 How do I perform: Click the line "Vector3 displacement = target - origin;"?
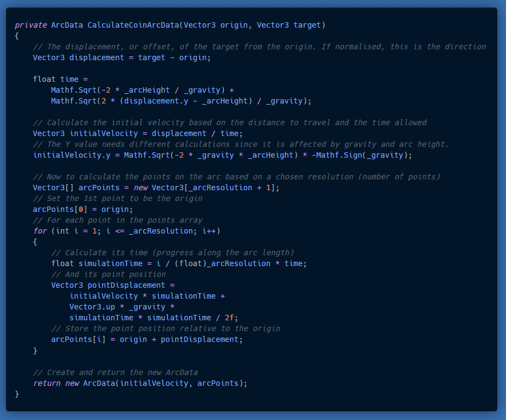[122, 58]
